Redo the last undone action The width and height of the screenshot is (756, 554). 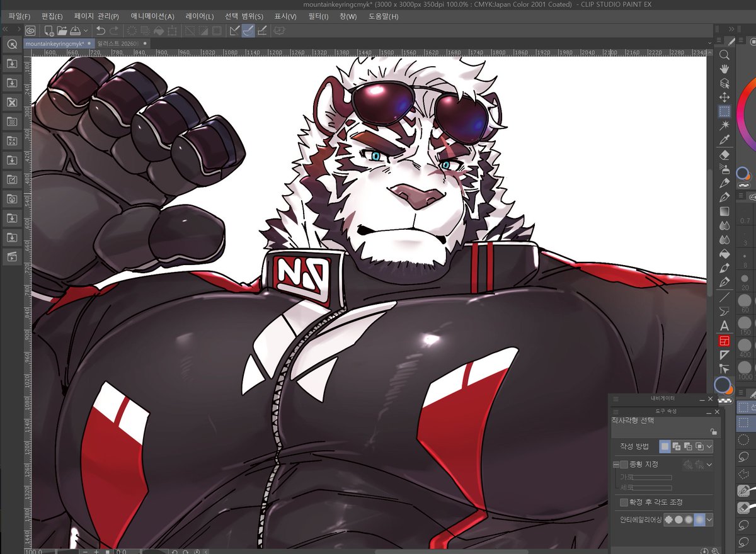114,30
